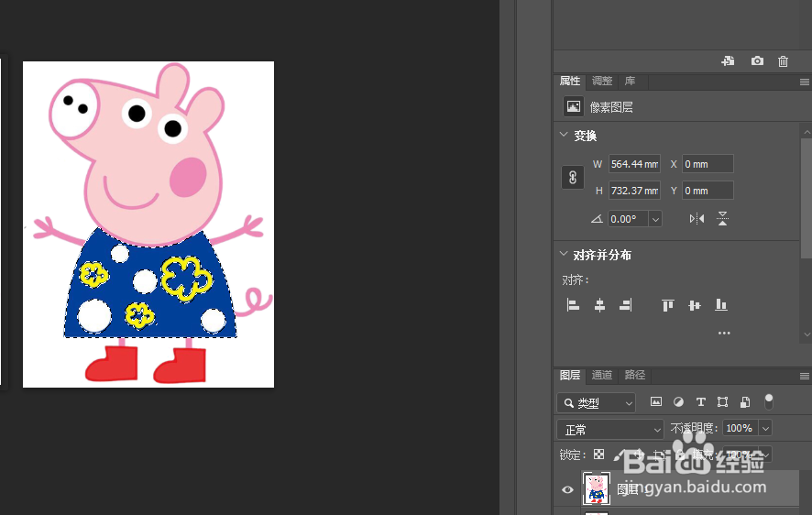Screen dimensions: 812x515
Task: Open the 正常 blend mode dropdown
Action: click(x=610, y=430)
